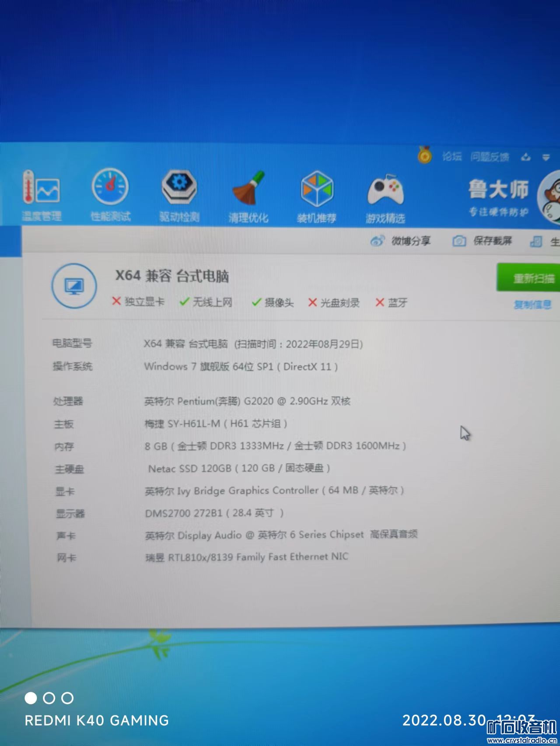Open 温度管理 temperature management tool
The image size is (560, 746).
tap(42, 195)
